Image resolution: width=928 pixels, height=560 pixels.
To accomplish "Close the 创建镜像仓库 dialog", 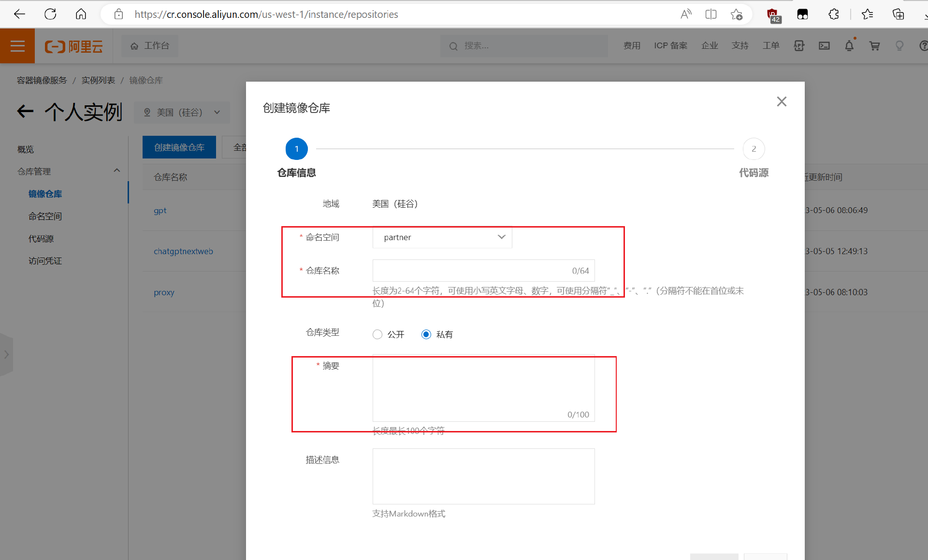I will pyautogui.click(x=782, y=101).
